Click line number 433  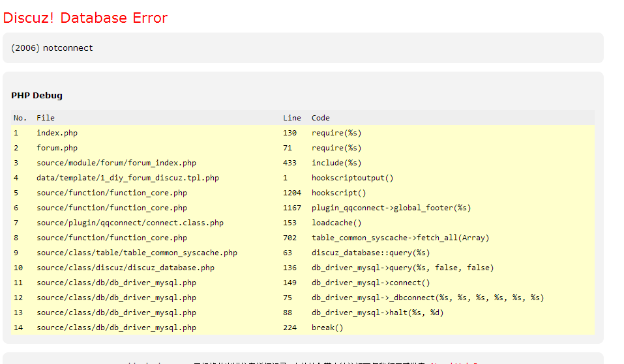(290, 163)
